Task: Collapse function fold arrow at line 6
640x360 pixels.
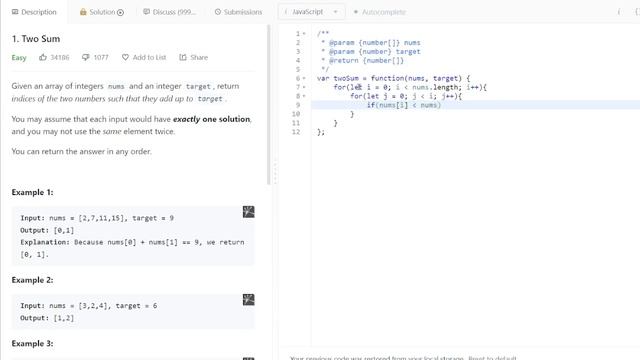Action: tap(304, 78)
